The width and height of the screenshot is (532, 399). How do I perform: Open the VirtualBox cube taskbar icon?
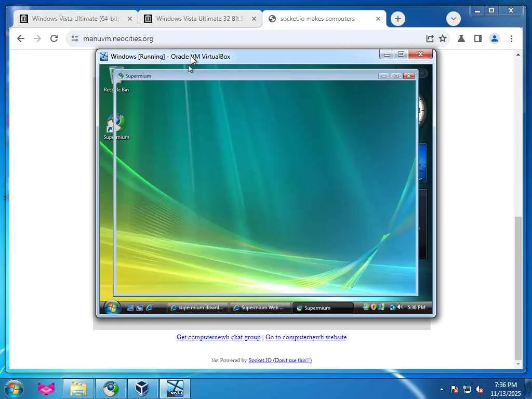click(x=142, y=389)
